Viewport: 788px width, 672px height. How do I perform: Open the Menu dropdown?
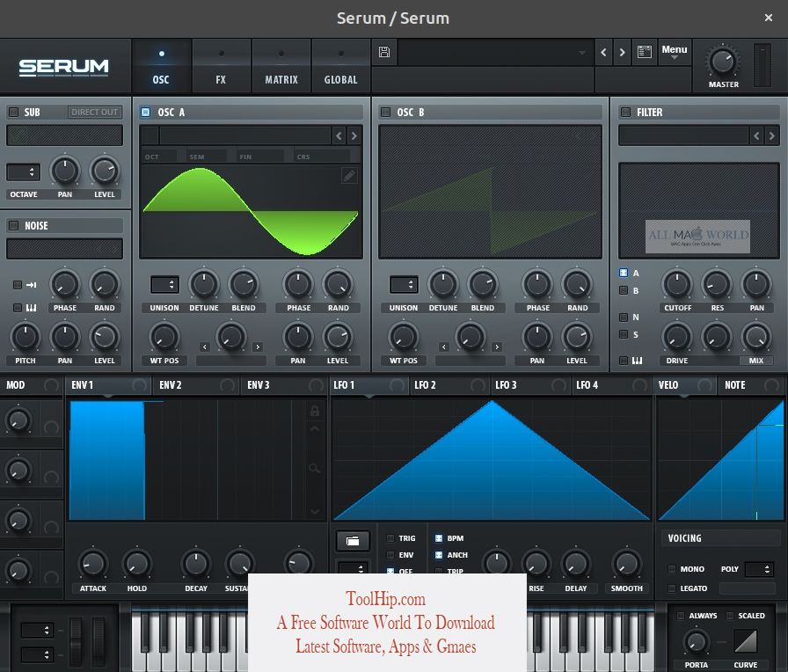(x=675, y=52)
